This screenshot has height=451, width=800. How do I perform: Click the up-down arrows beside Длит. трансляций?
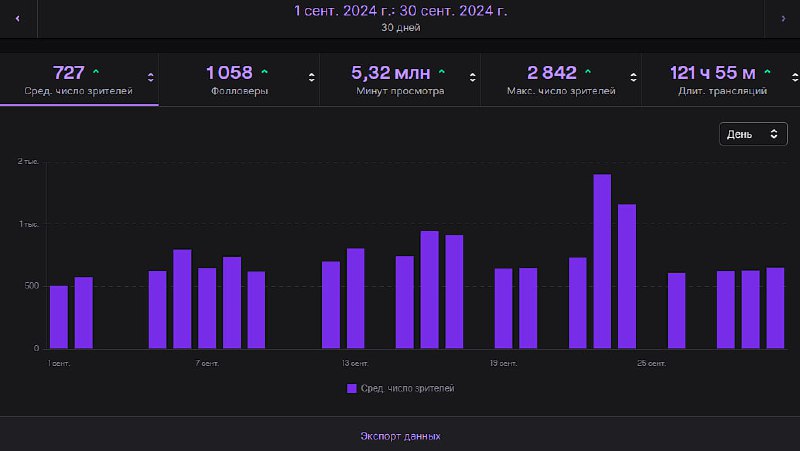click(x=790, y=77)
